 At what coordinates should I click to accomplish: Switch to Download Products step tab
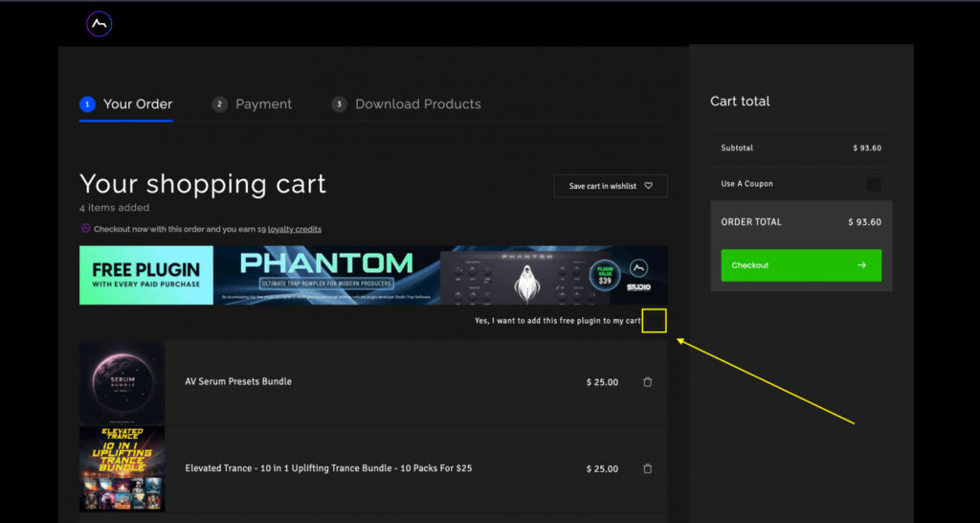click(406, 103)
